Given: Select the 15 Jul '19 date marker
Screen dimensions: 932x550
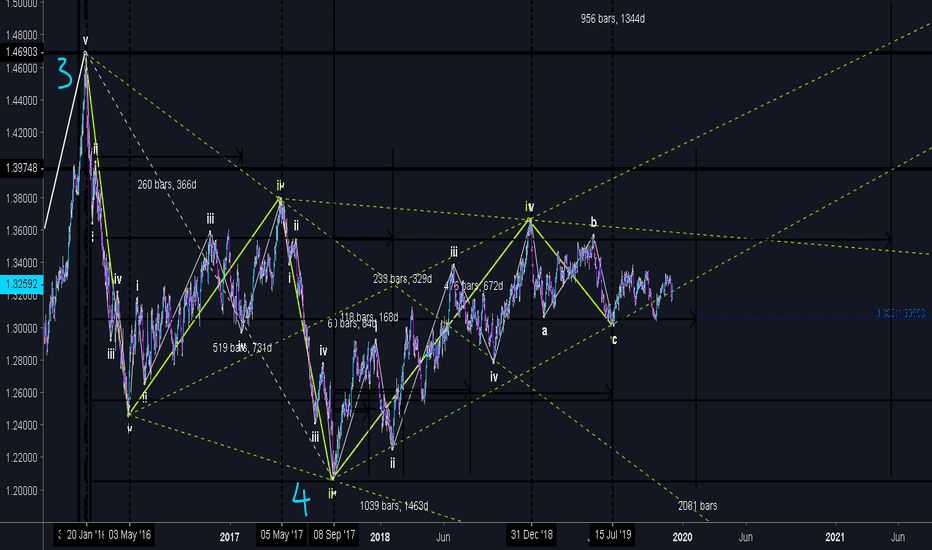Looking at the screenshot, I should point(611,537).
